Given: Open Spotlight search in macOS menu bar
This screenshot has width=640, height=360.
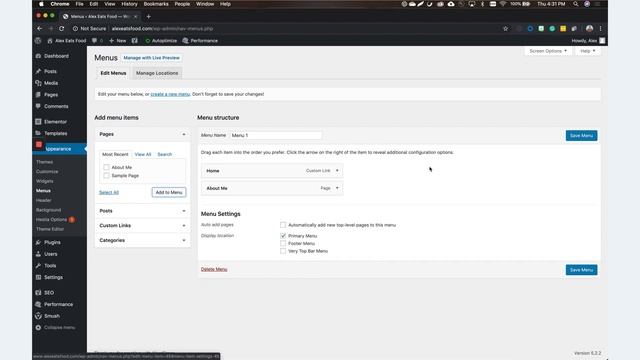Looking at the screenshot, I should coord(576,4).
